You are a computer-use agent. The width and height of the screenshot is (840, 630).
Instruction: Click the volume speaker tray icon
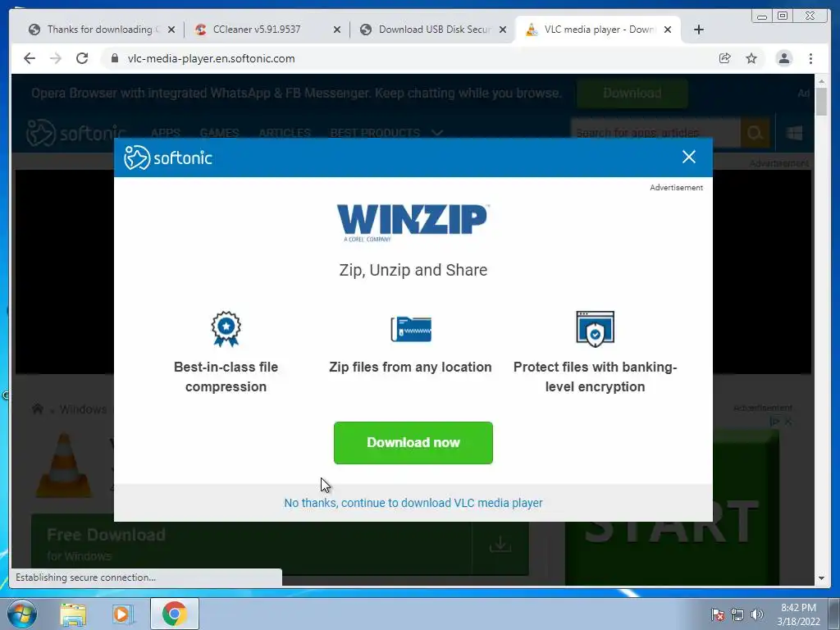point(757,614)
